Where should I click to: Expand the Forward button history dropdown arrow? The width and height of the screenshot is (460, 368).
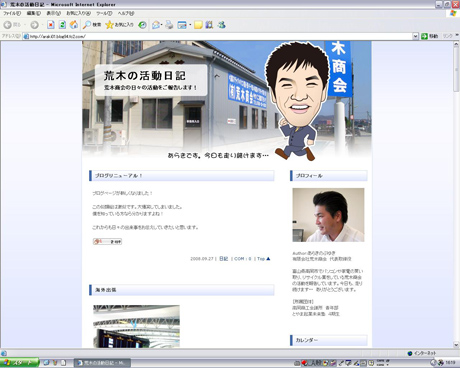point(42,25)
